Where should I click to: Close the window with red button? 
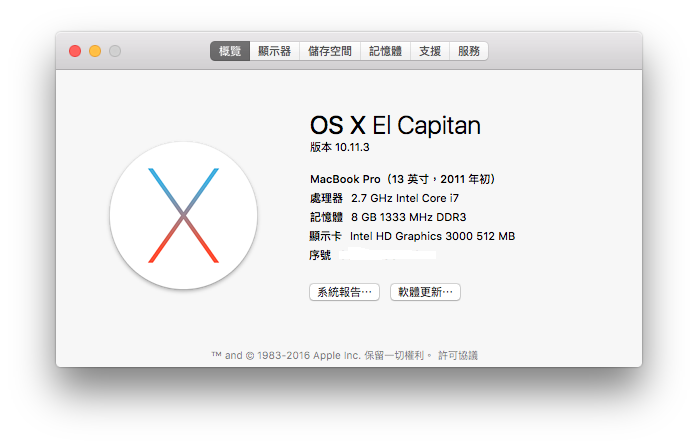75,51
